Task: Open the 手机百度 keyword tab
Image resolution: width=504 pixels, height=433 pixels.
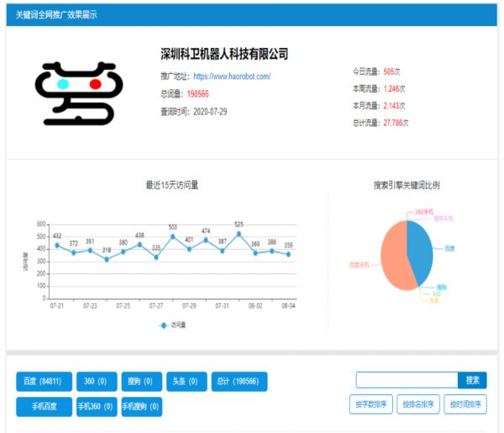Action: tap(44, 407)
